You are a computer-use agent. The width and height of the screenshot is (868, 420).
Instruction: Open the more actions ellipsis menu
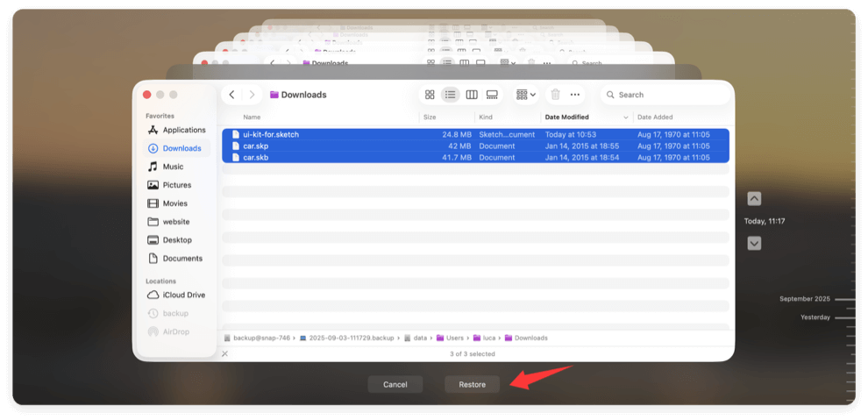click(x=574, y=95)
